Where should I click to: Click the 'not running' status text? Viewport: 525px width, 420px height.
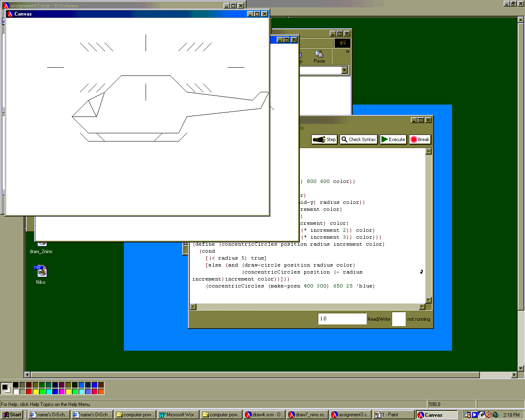418,319
